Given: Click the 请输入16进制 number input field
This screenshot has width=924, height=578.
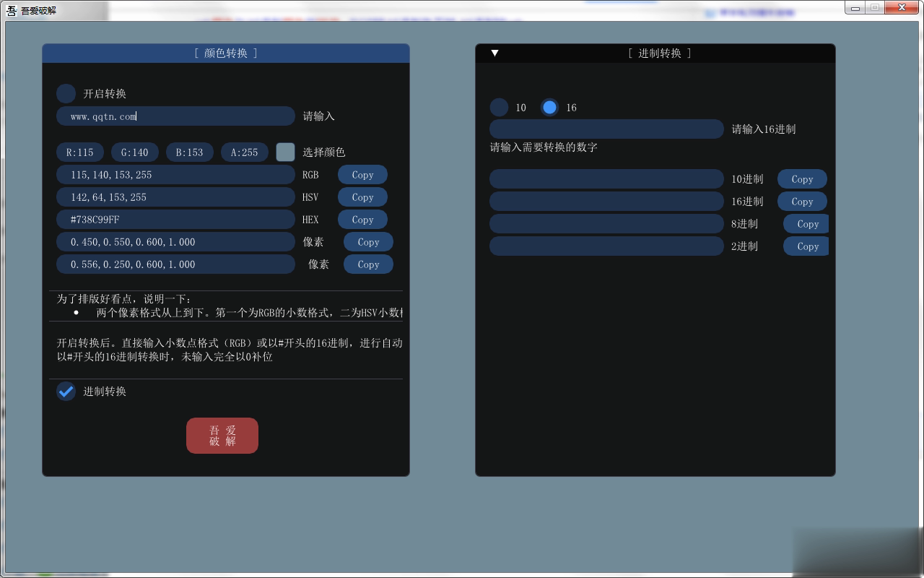Looking at the screenshot, I should pos(606,129).
